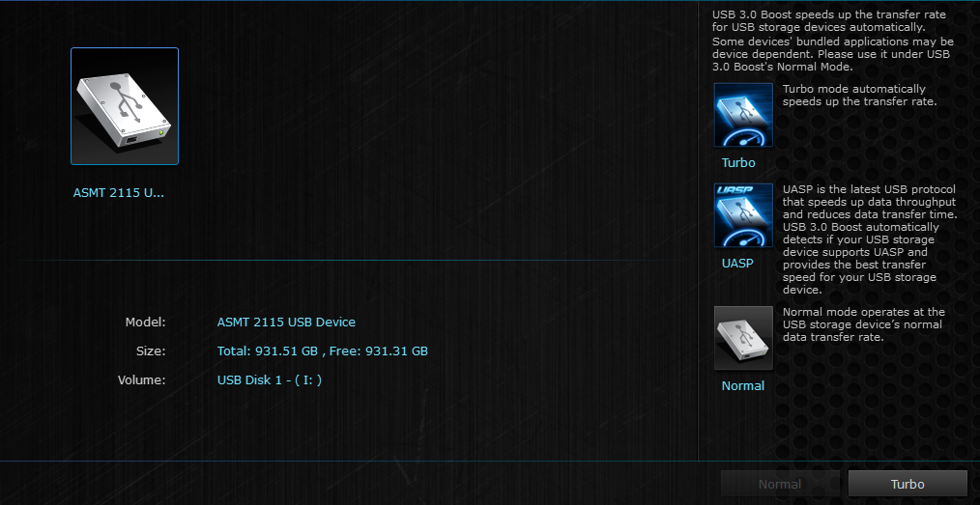This screenshot has height=505, width=980.
Task: Click the 'UASP' caption under its icon
Action: pyautogui.click(x=737, y=264)
